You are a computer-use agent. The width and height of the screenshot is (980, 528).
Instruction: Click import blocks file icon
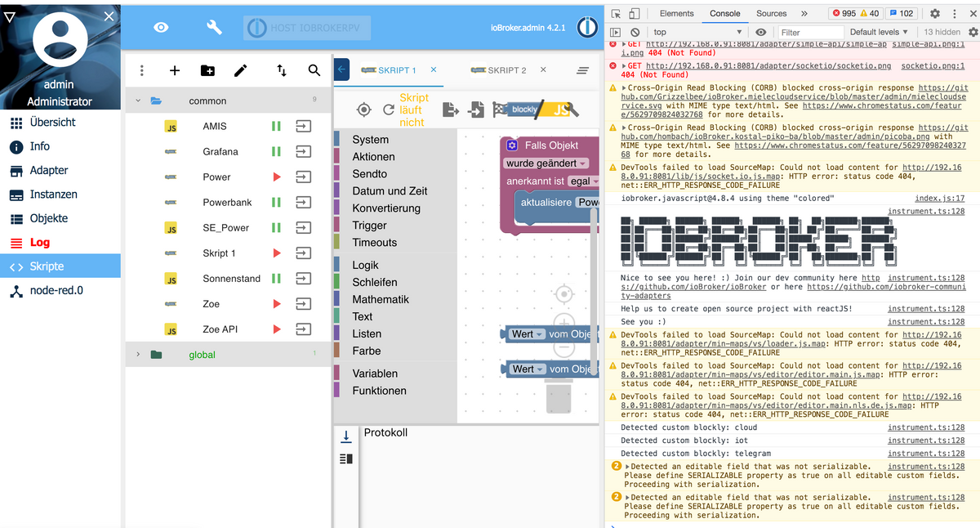click(476, 110)
